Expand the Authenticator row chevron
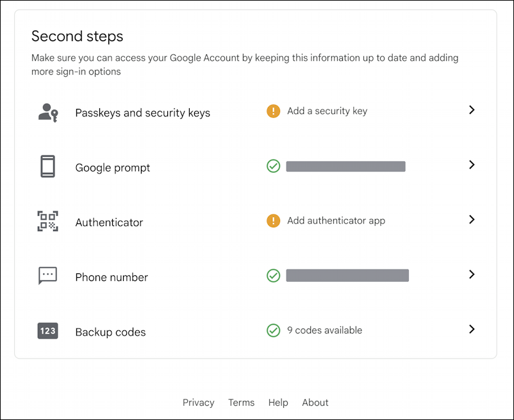 pyautogui.click(x=472, y=220)
